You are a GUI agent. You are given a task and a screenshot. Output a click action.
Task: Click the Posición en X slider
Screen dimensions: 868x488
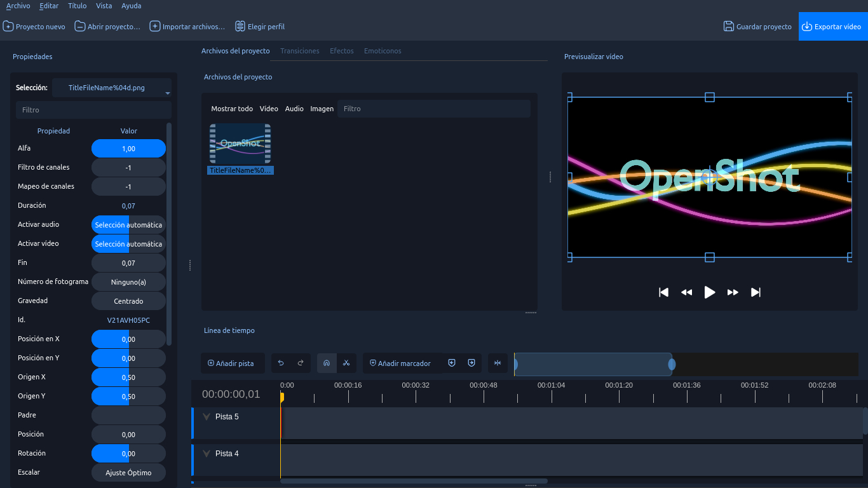(128, 339)
